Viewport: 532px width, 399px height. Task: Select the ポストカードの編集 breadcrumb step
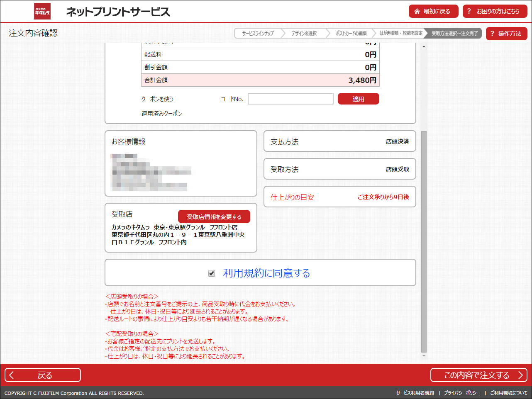[351, 33]
